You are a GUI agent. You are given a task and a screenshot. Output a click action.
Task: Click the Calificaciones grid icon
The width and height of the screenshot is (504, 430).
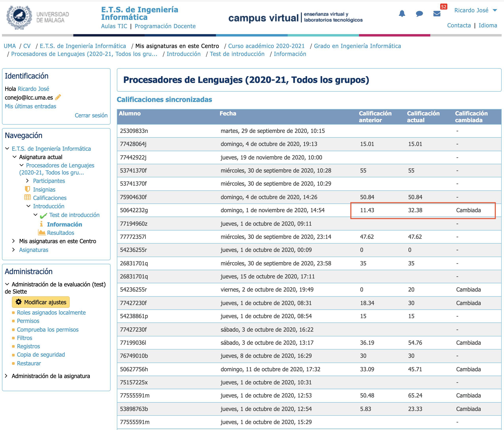pos(28,198)
